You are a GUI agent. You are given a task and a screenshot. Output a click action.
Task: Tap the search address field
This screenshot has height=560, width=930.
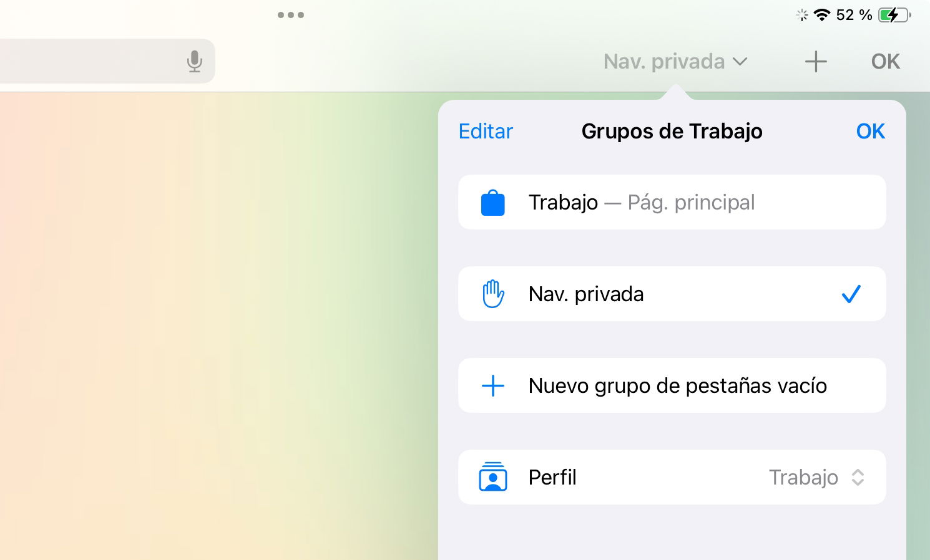[x=107, y=61]
